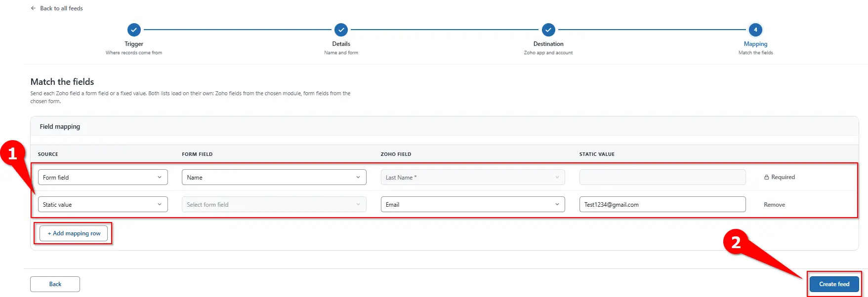
Task: Click the Match the fields heading
Action: click(x=62, y=82)
